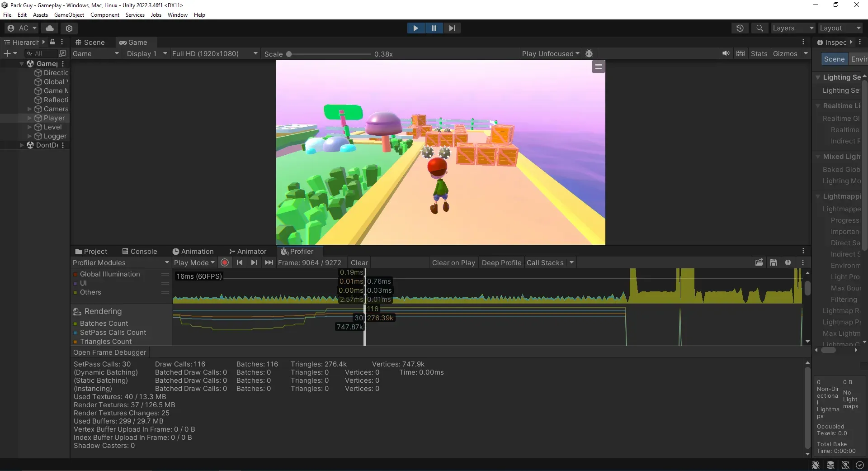
Task: Open the Unity Cloud services icon
Action: pos(50,28)
